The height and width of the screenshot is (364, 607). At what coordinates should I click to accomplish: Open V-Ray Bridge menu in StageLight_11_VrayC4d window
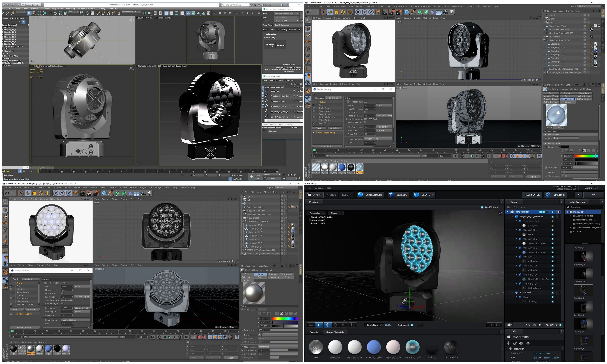pos(458,6)
